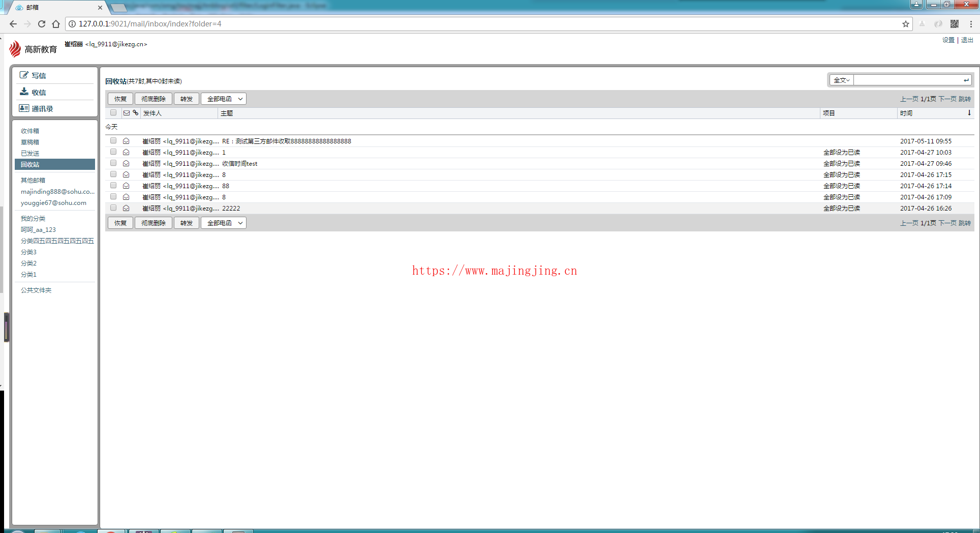980x533 pixels.
Task: Click the 退出 logout link
Action: tap(967, 40)
